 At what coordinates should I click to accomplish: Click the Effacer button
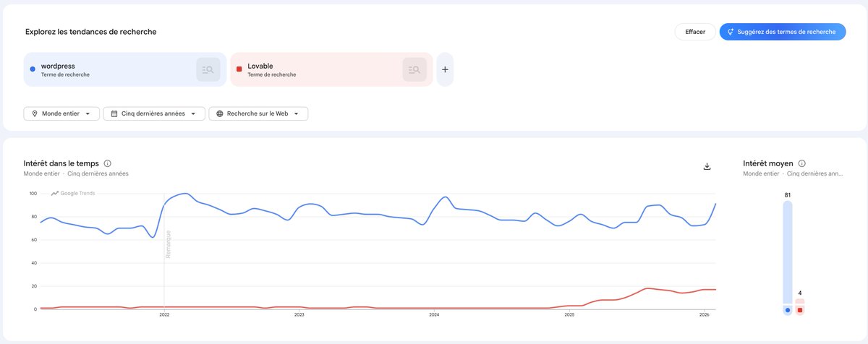(695, 32)
